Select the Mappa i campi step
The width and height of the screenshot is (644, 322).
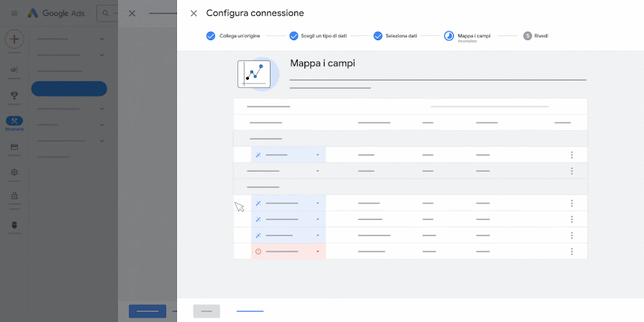coord(468,36)
